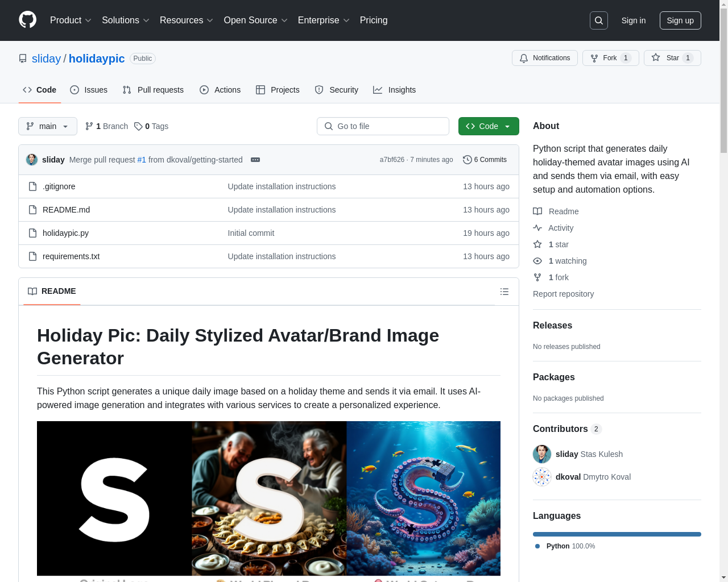Click the GitHub logo icon
The height and width of the screenshot is (582, 728).
point(27,20)
